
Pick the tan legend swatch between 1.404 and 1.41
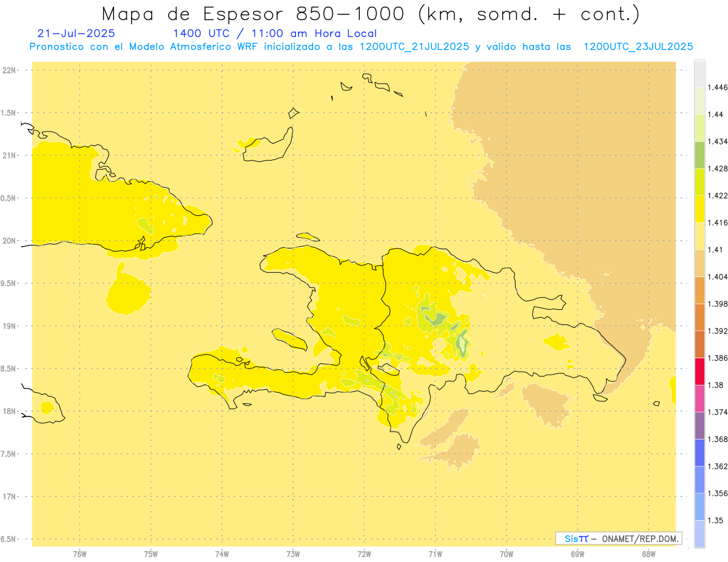tap(700, 263)
